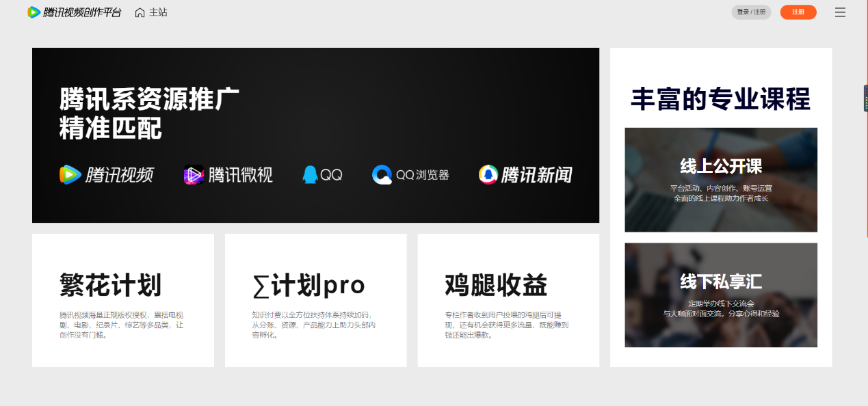
Task: Click the home icon beside 主站
Action: (140, 12)
